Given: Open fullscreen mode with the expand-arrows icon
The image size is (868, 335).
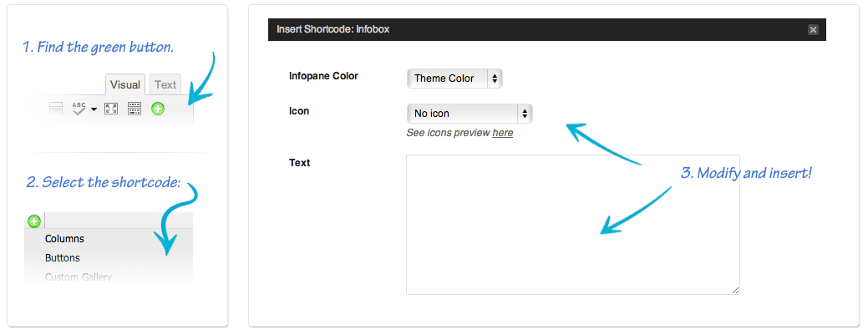Looking at the screenshot, I should [x=111, y=109].
